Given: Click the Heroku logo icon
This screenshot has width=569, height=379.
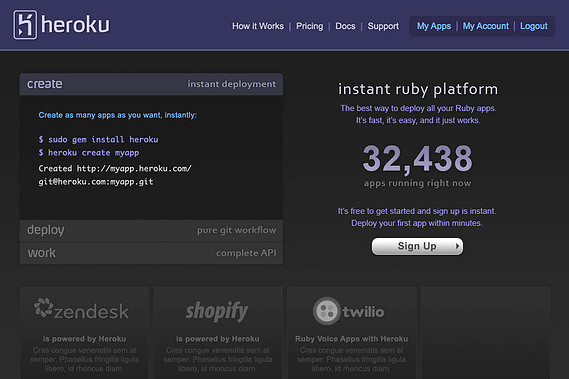Looking at the screenshot, I should point(25,25).
